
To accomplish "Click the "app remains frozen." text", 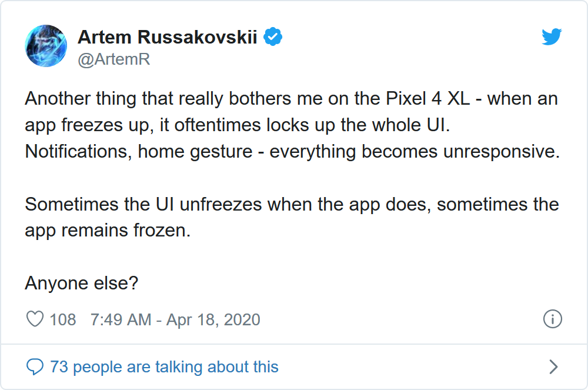I will 108,231.
